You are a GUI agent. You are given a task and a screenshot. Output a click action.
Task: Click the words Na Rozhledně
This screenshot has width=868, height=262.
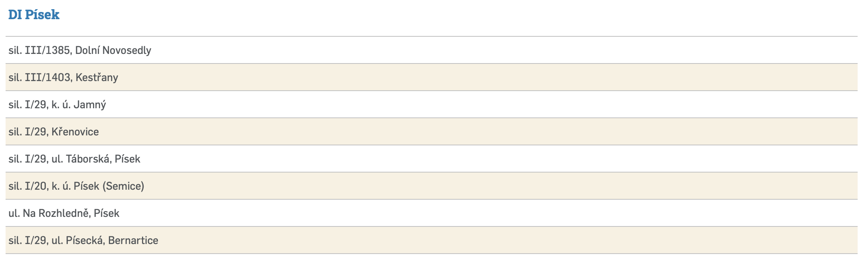click(55, 213)
